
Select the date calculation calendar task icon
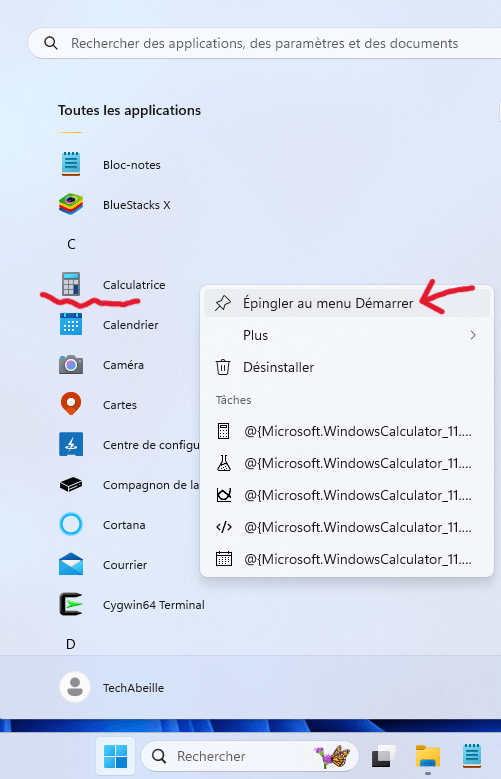(x=224, y=559)
